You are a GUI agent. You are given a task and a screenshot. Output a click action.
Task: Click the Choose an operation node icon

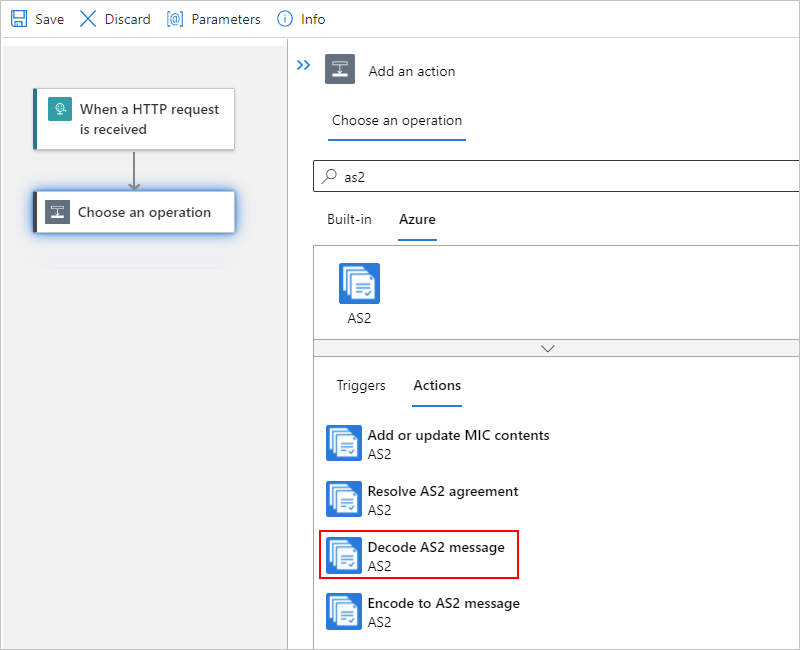point(56,212)
